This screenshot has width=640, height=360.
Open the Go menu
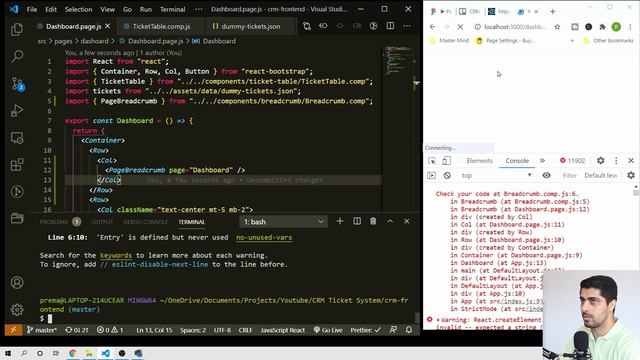[127, 9]
